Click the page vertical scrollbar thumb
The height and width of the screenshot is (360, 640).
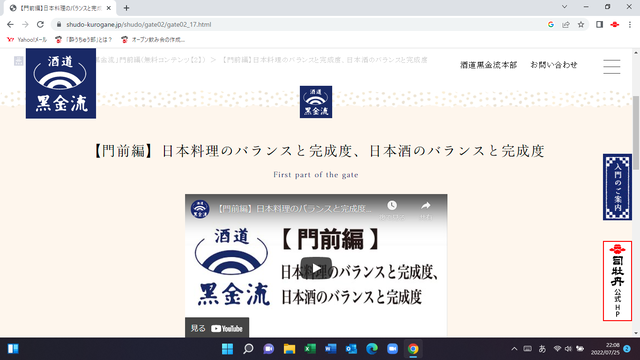[636, 133]
